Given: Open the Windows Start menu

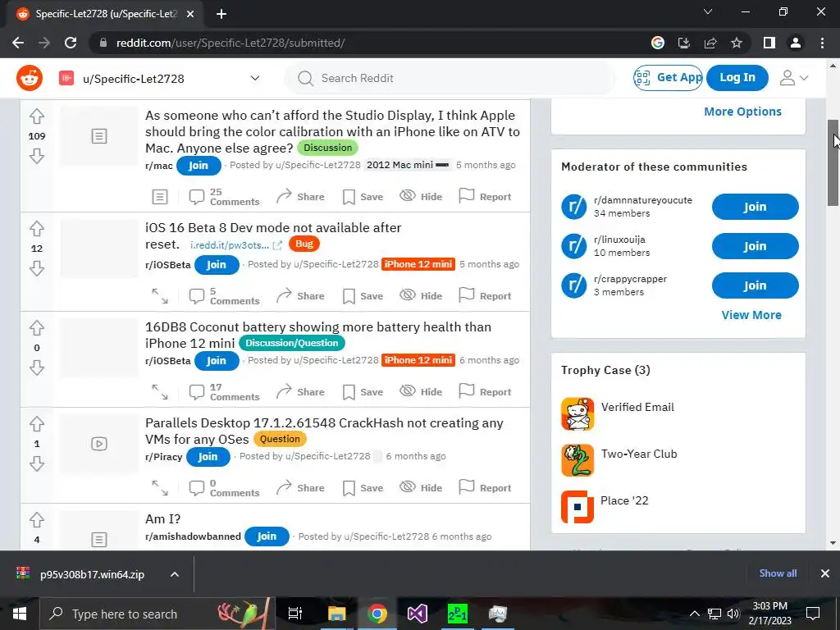Looking at the screenshot, I should point(20,614).
